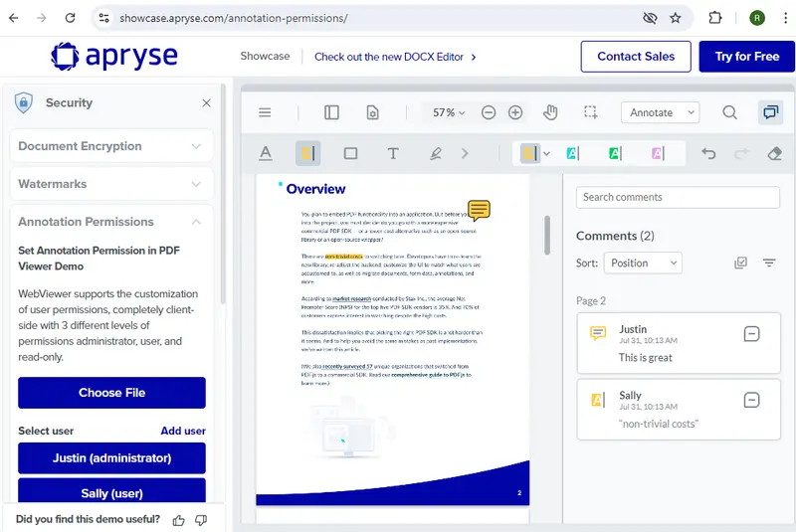
Task: Open the WebViewer hamburger menu
Action: pyautogui.click(x=265, y=112)
